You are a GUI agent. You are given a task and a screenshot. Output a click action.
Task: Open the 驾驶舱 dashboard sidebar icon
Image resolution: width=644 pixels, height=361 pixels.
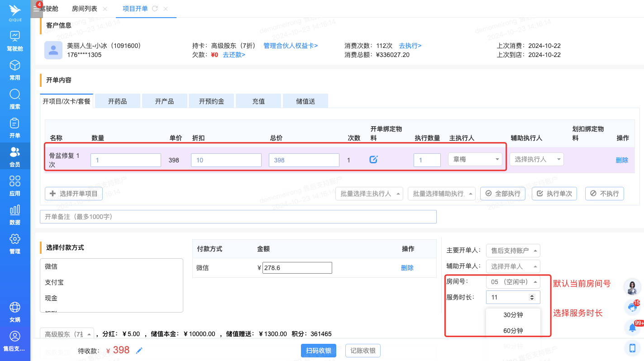pos(15,36)
